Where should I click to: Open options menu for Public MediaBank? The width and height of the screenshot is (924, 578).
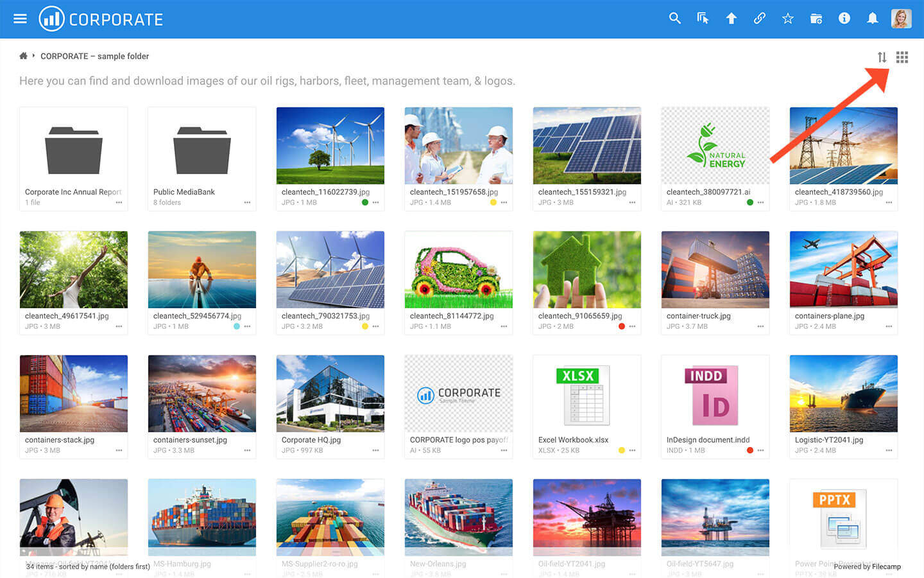pos(247,202)
